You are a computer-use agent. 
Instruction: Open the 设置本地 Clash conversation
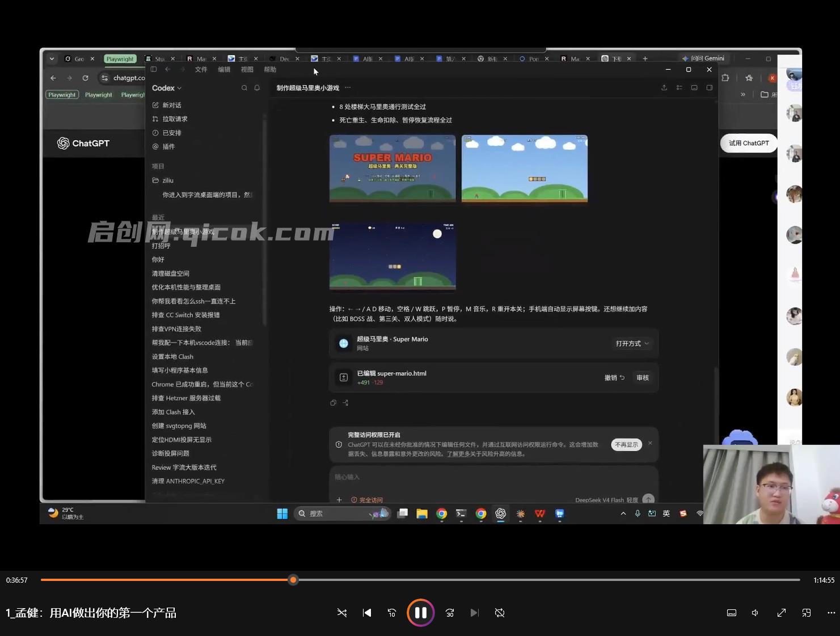point(172,357)
